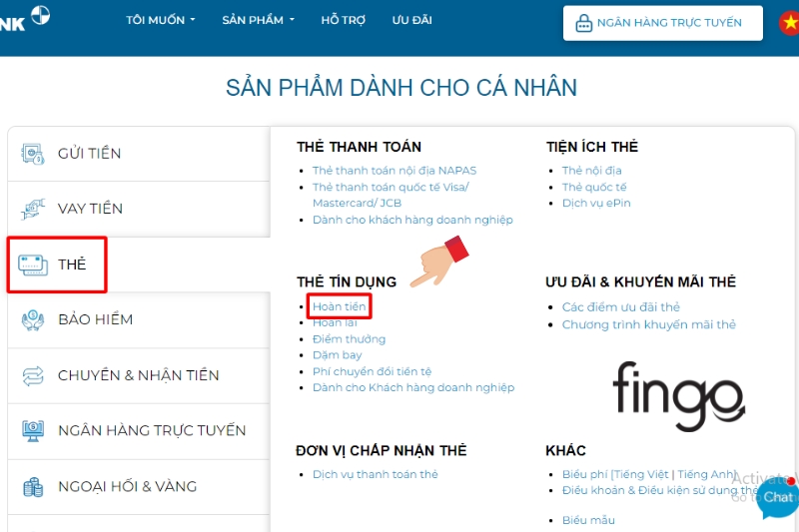Click the Điểm thưởng link
This screenshot has height=532, width=799.
point(349,339)
